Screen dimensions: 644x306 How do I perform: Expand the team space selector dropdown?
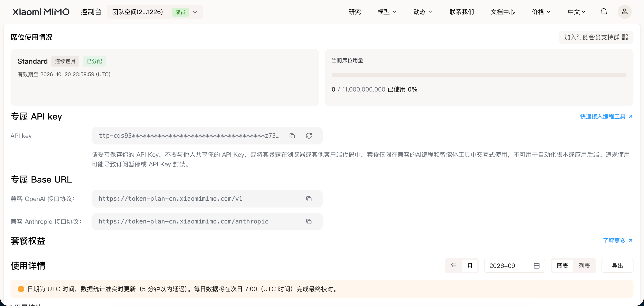(155, 12)
